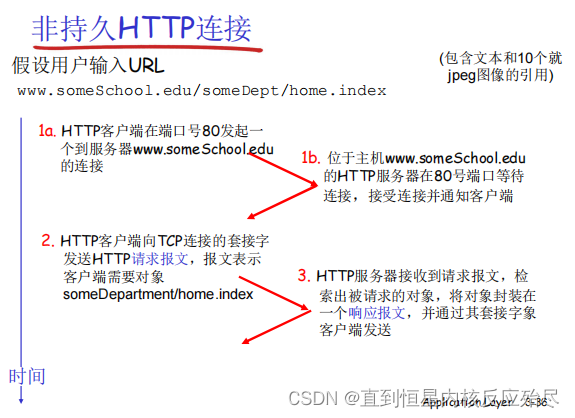The height and width of the screenshot is (418, 575).
Task: Click the text 的连接 under step 1a
Action: [x=82, y=166]
